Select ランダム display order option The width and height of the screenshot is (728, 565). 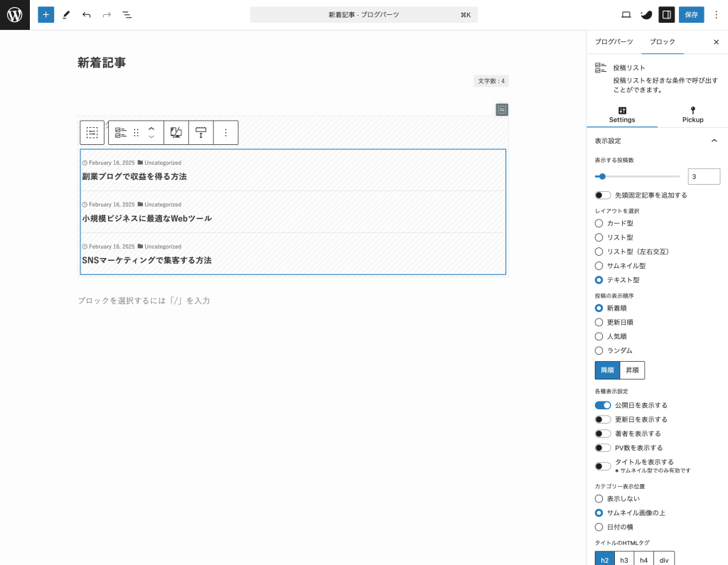coord(598,350)
